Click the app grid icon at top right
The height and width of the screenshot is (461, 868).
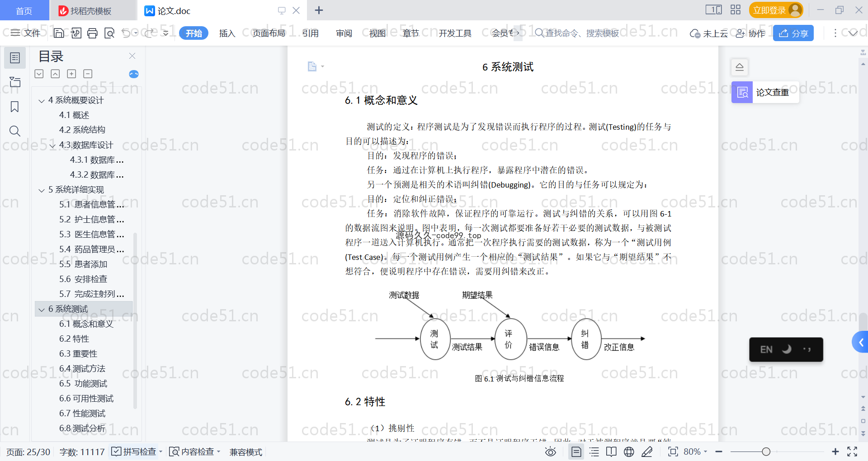click(736, 10)
